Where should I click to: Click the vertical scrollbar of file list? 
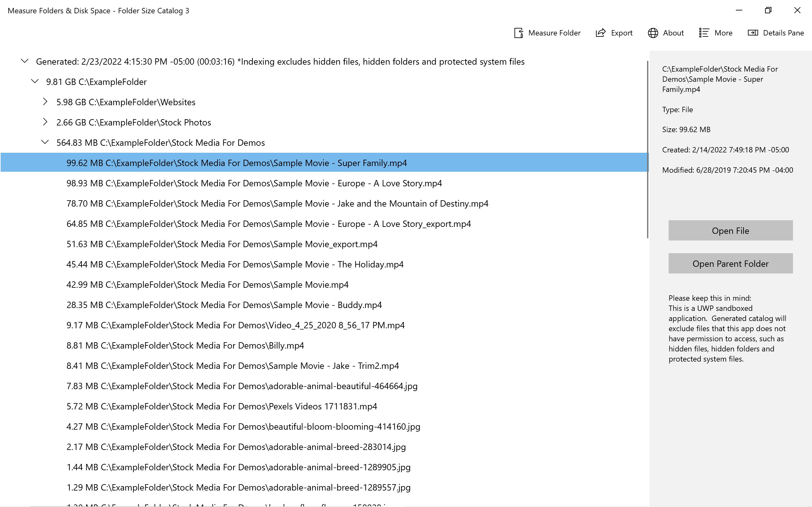[x=647, y=149]
